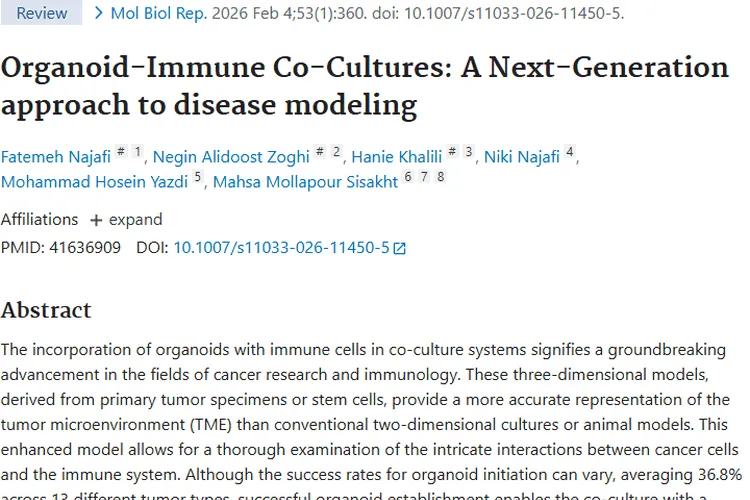Click affiliation superscript 5 after Mohammad Yazdi
This screenshot has width=750, height=500.
click(198, 178)
